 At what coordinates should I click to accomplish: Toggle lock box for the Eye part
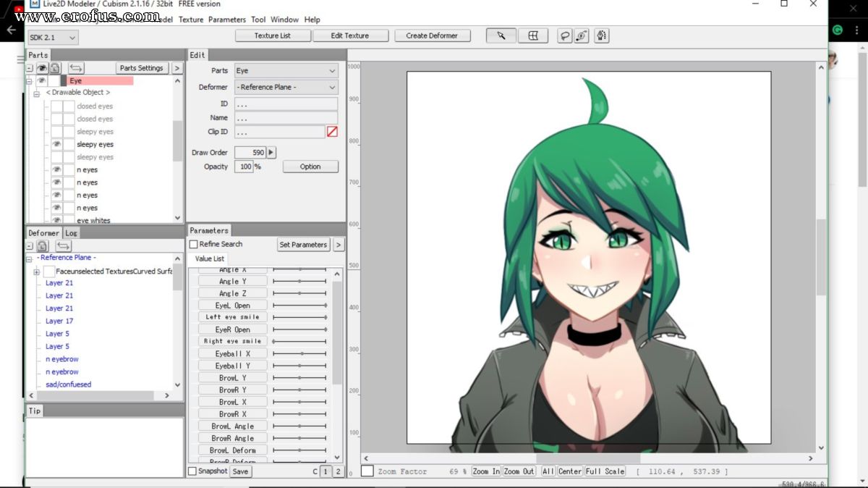coord(54,81)
